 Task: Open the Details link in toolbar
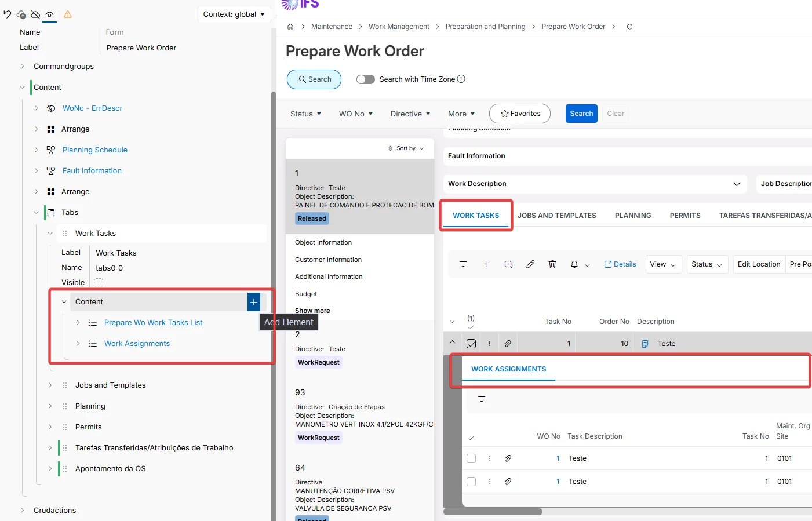coord(620,264)
